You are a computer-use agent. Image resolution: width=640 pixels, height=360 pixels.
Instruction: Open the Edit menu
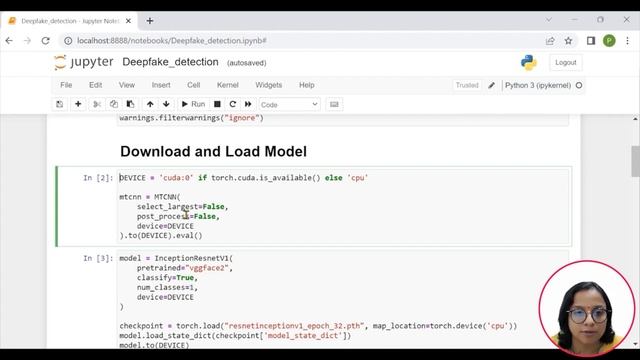(x=96, y=85)
